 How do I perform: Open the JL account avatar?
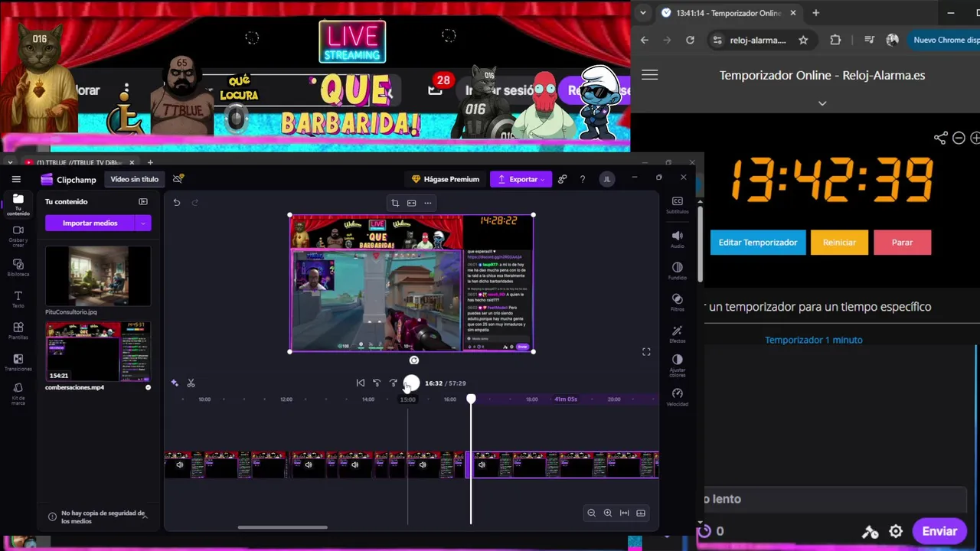pos(606,179)
